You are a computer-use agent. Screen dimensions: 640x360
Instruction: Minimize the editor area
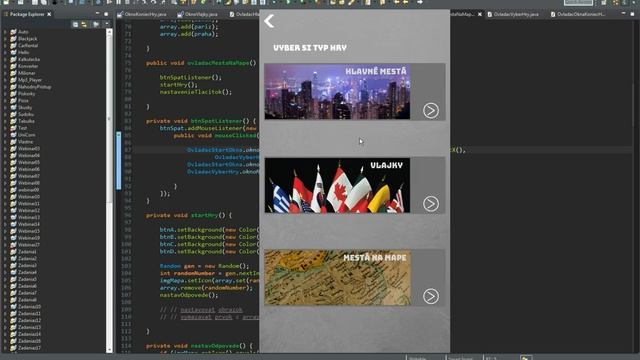623,13
